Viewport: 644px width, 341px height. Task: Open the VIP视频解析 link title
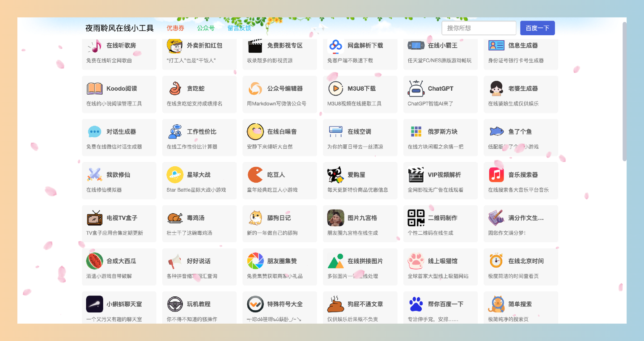click(x=445, y=175)
